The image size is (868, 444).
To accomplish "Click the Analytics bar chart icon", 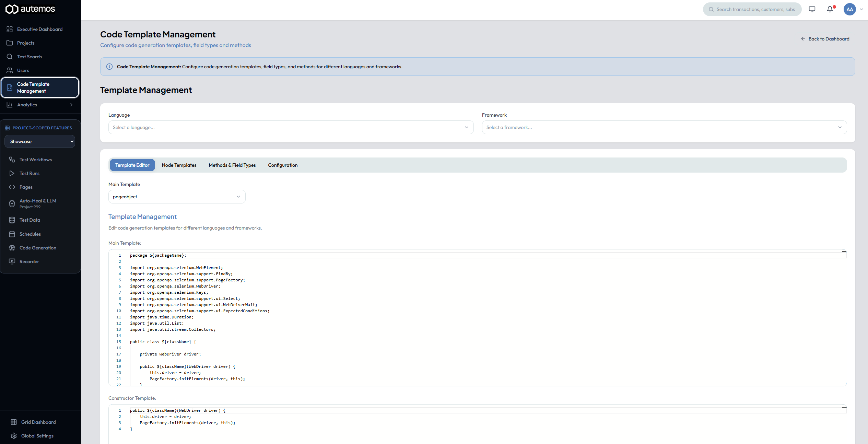I will click(10, 105).
